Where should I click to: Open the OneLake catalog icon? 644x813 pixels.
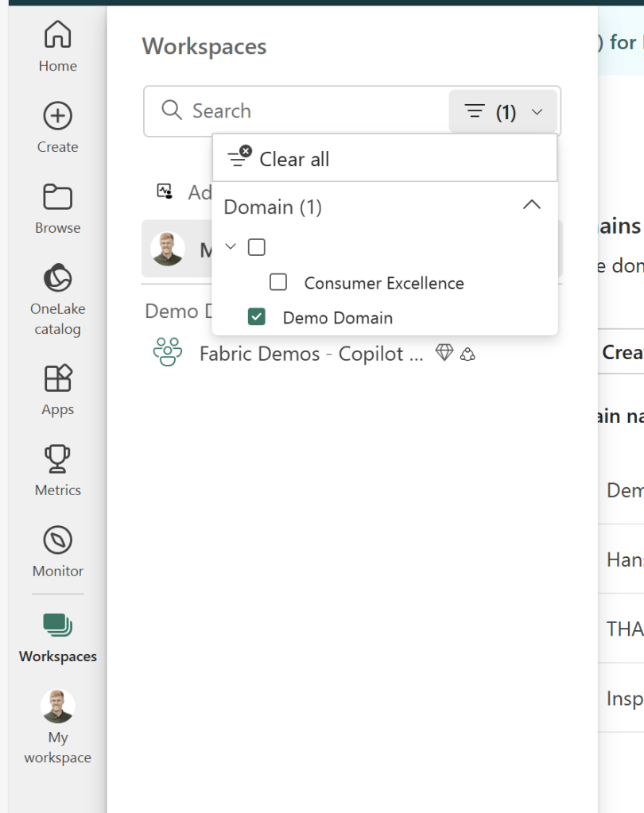tap(57, 279)
